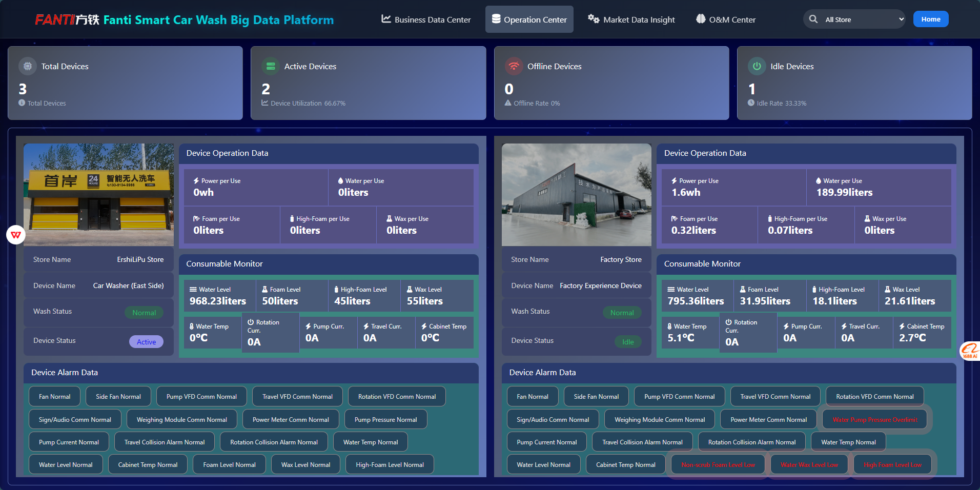Image resolution: width=980 pixels, height=490 pixels.
Task: Click the Total Devices chip icon
Action: pos(28,66)
